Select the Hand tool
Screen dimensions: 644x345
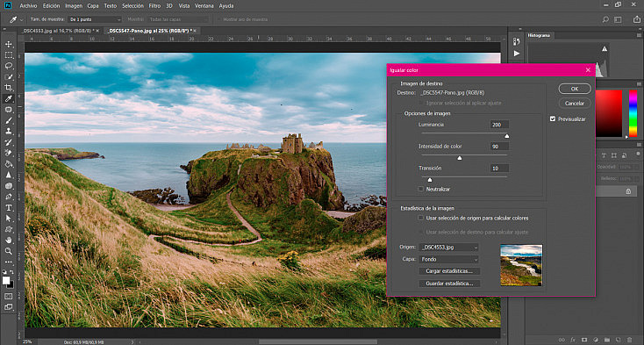point(8,241)
